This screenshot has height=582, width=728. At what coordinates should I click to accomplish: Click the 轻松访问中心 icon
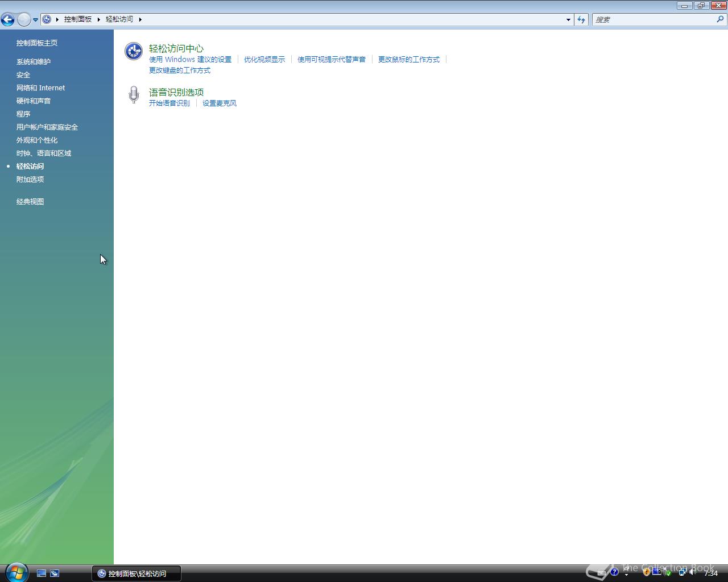click(x=134, y=51)
